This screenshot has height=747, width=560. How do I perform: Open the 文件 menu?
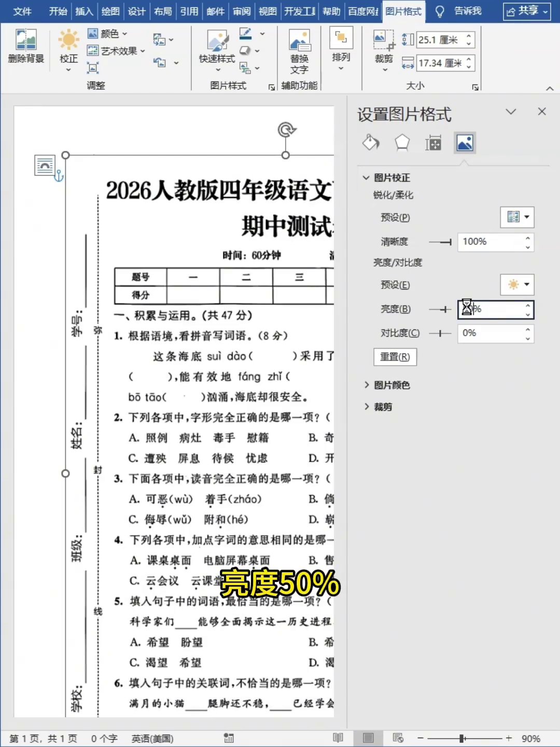tap(22, 11)
